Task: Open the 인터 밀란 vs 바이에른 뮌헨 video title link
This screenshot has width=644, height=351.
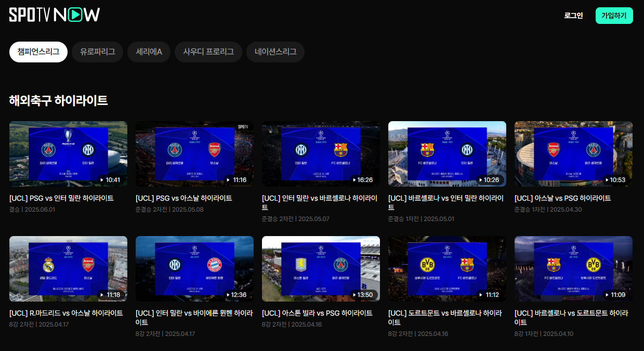Action: point(194,317)
